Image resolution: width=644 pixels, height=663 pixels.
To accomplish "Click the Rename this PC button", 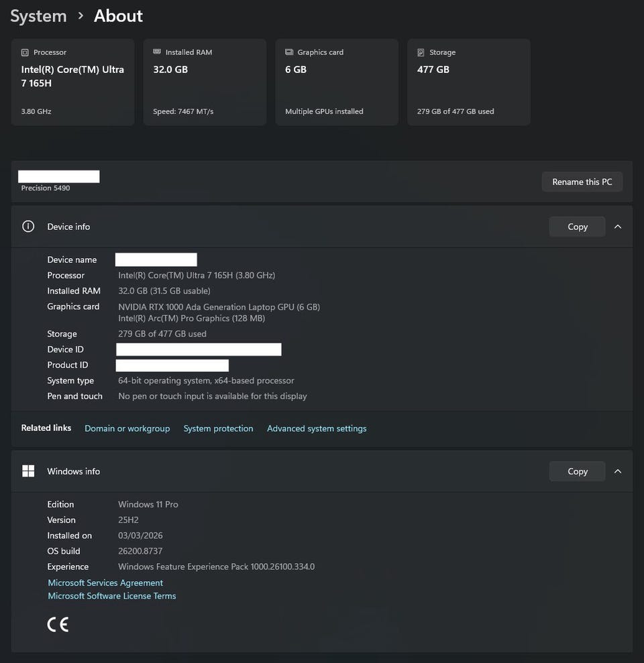I will [582, 182].
